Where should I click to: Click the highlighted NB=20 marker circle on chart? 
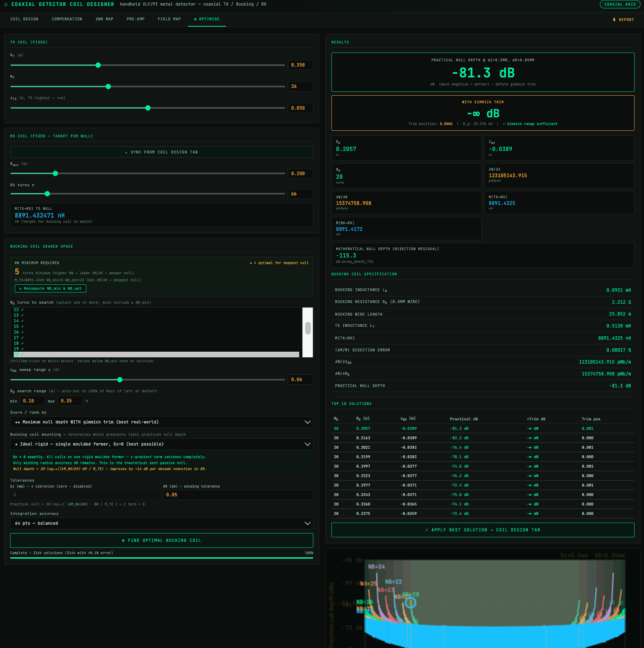pos(410,603)
